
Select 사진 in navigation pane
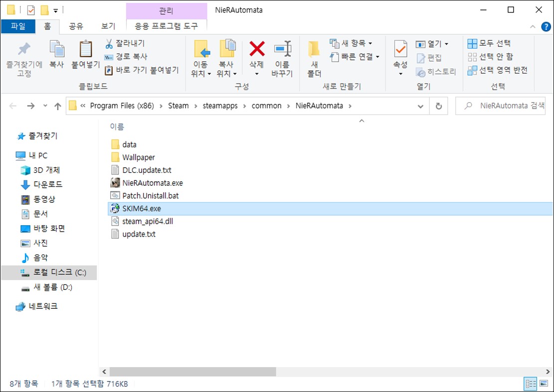[x=34, y=243]
